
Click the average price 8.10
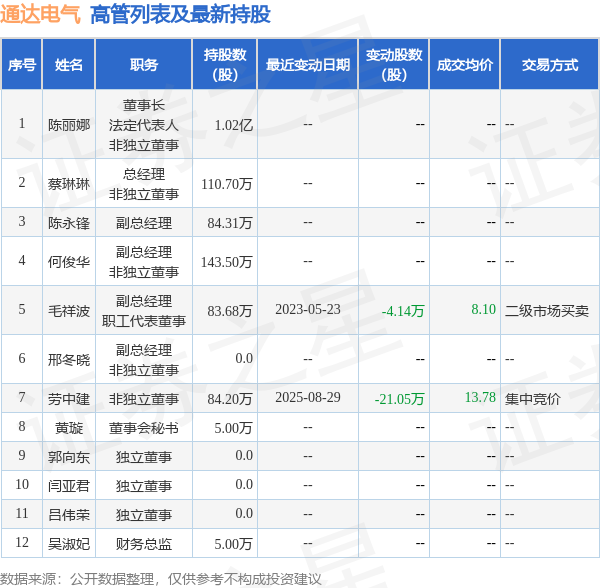point(484,309)
